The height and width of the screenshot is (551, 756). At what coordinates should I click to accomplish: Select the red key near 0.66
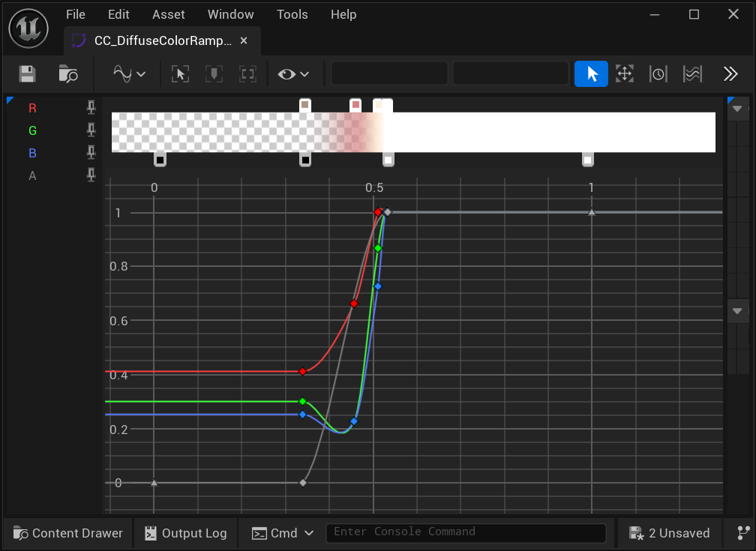click(354, 304)
